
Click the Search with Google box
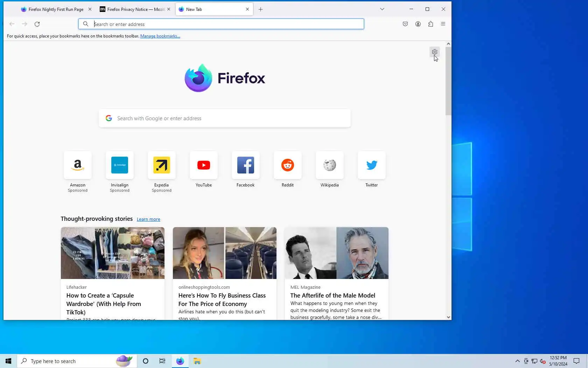225,118
